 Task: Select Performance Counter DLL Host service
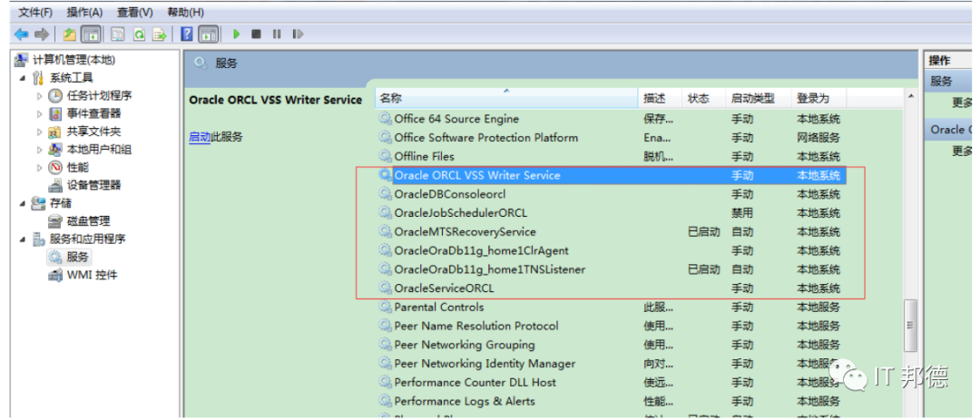[612, 382]
